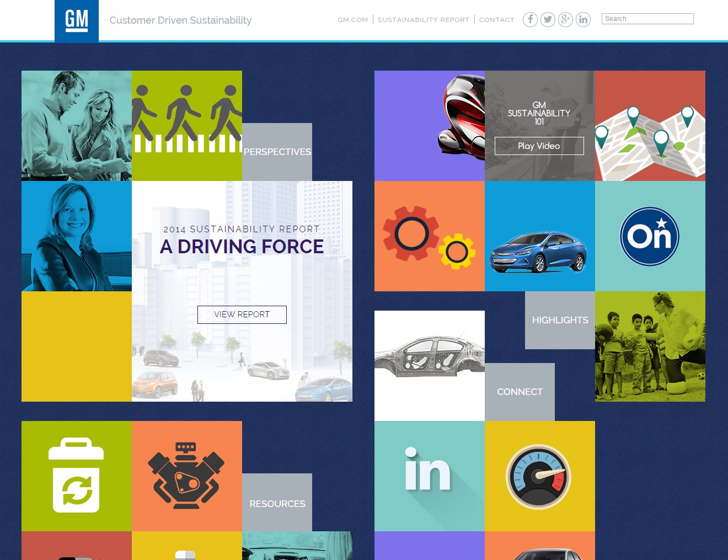The height and width of the screenshot is (560, 728).
Task: Open the Facebook social icon
Action: pos(530,20)
